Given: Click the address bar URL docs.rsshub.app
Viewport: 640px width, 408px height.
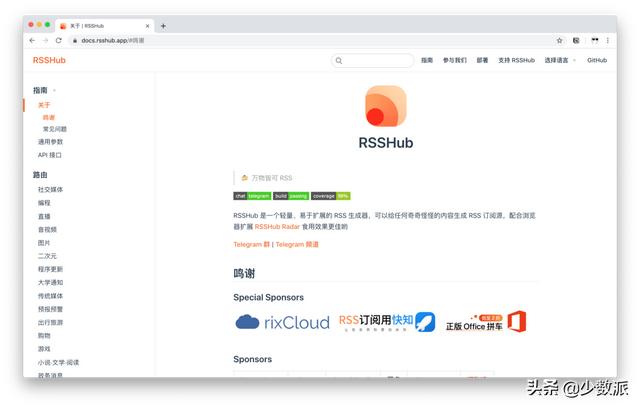Looking at the screenshot, I should 113,40.
